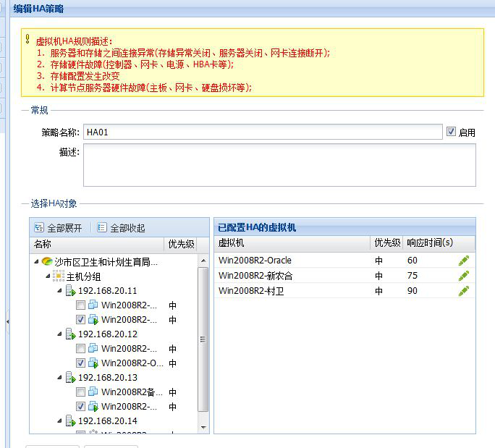Click edit pencil icon for Win2008R2-新农合
Image resolution: width=495 pixels, height=448 pixels.
[463, 276]
